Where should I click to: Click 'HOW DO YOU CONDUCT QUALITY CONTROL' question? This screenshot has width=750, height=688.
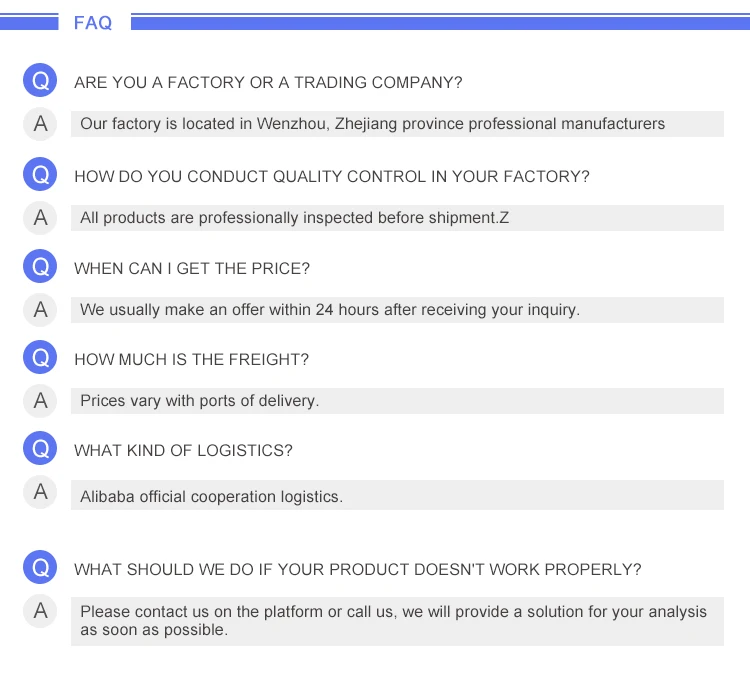click(x=331, y=177)
